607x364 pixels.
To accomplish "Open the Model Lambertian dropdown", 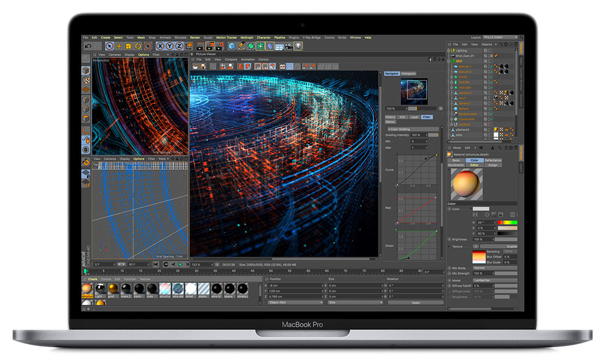I will (495, 281).
